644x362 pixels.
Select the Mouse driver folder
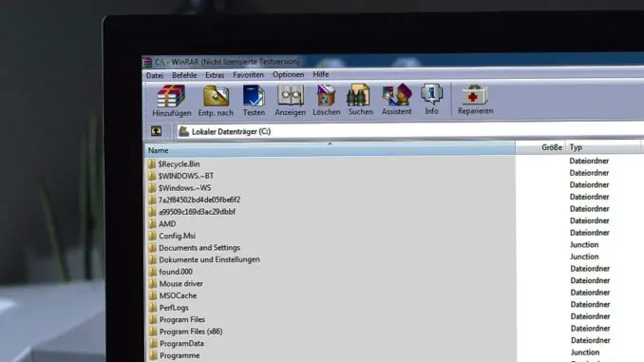181,283
